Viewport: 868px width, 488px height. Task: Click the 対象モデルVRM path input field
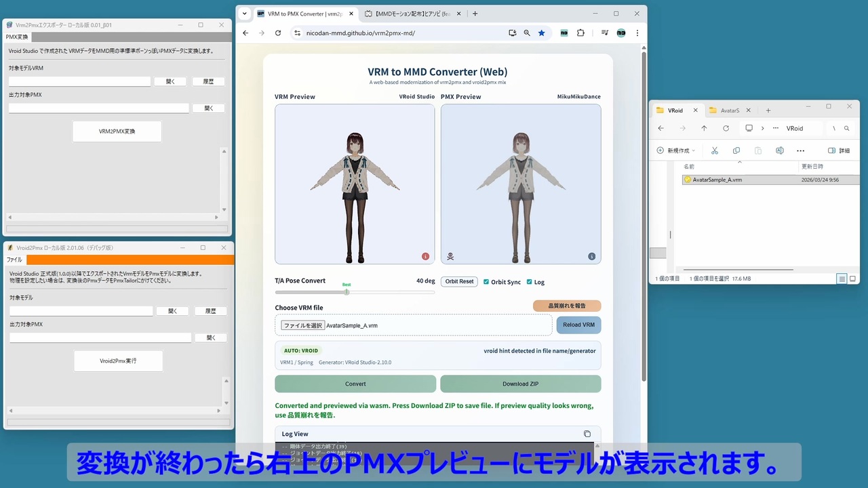[x=79, y=81]
